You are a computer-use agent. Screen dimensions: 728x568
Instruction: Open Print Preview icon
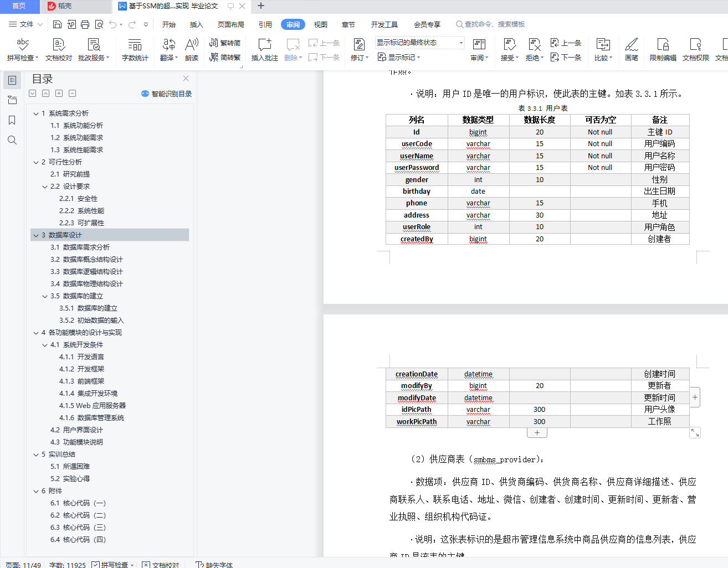(99, 24)
